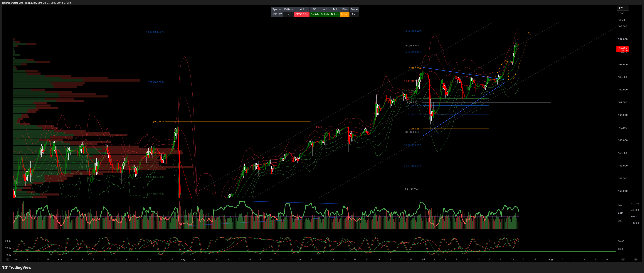Click the 1 (160.747) Fibonacci label

tap(157, 122)
